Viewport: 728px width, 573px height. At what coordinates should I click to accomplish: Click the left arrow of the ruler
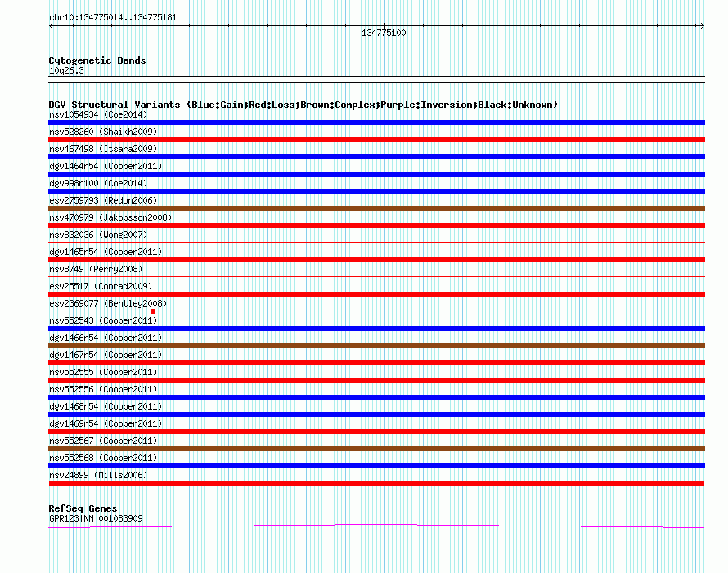point(51,26)
